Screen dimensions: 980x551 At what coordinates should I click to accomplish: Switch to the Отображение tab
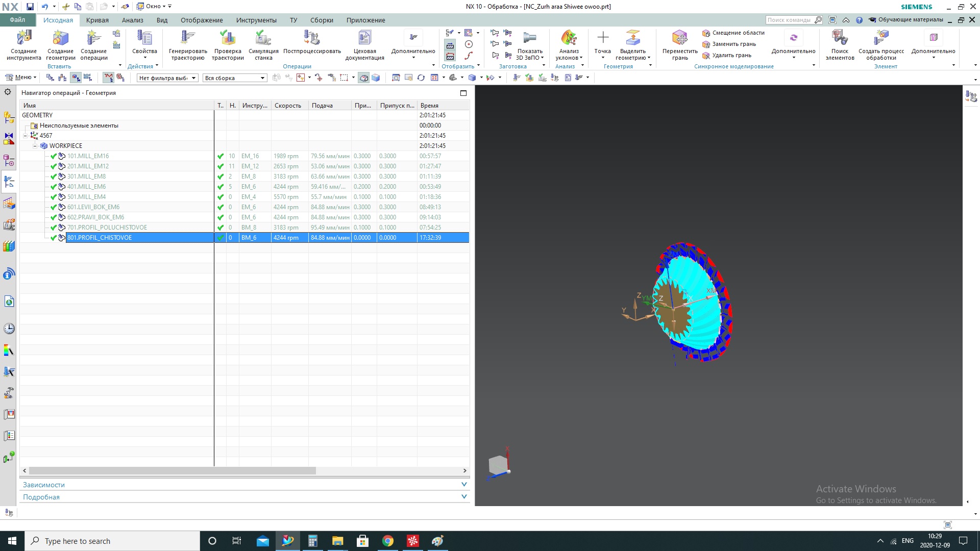click(202, 20)
